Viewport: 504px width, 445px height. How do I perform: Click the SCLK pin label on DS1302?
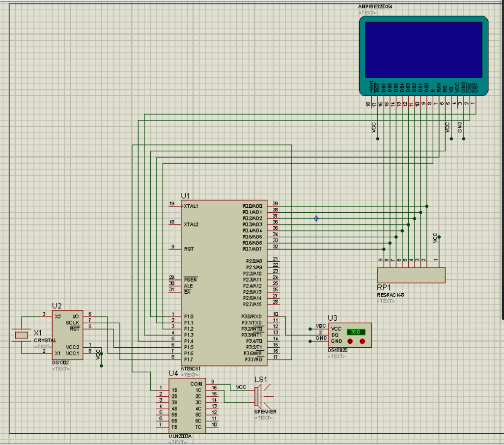coord(72,323)
